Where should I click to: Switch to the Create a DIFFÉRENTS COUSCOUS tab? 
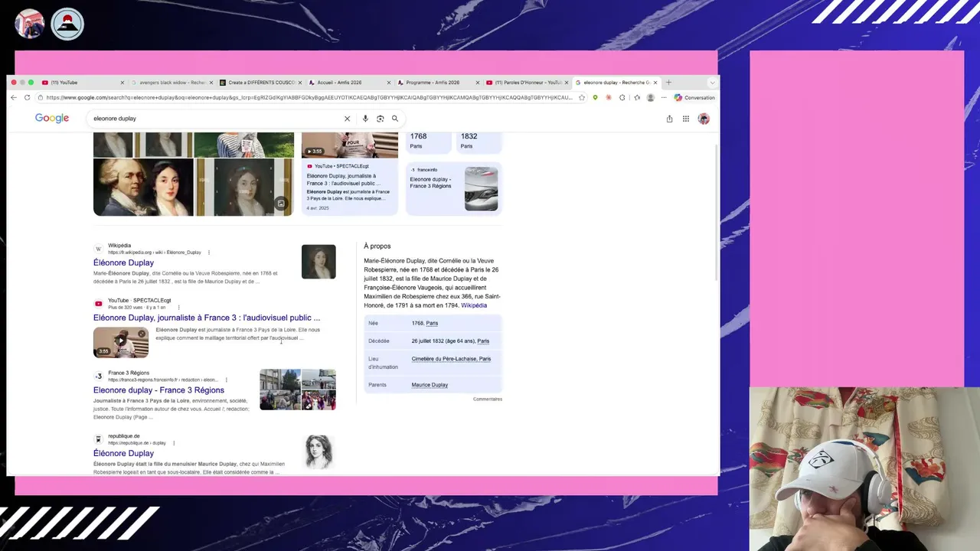point(260,82)
